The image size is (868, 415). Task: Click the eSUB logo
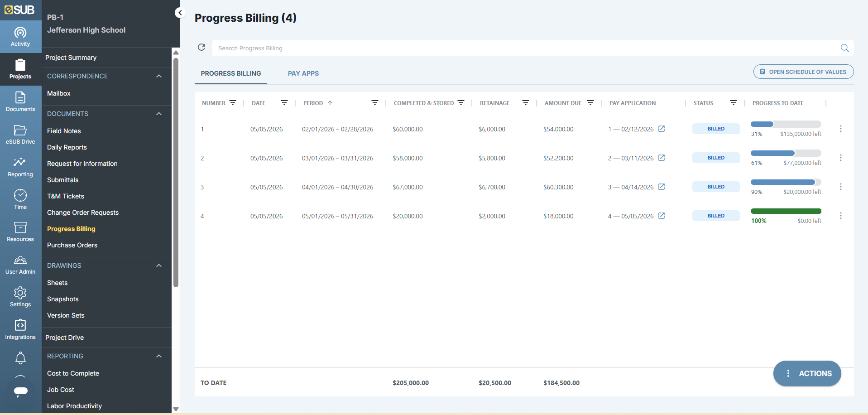pyautogui.click(x=19, y=10)
